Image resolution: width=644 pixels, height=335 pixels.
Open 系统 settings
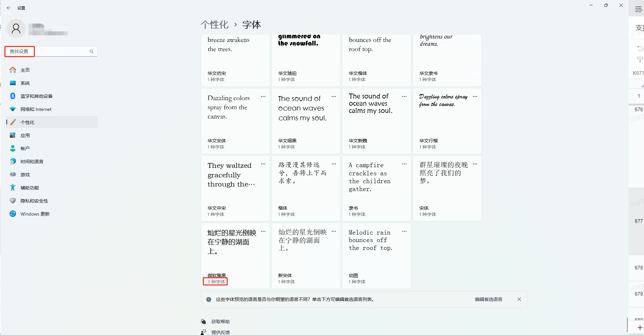52,83
